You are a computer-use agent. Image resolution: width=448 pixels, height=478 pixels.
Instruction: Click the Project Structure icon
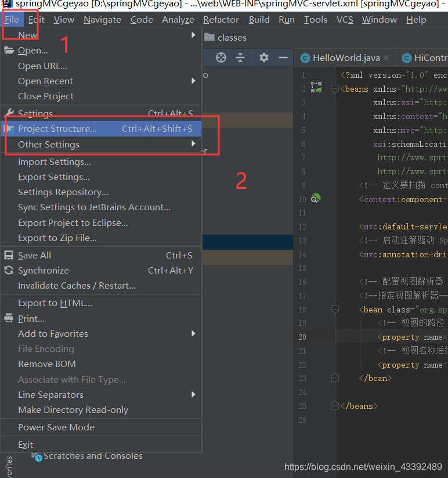[x=9, y=129]
